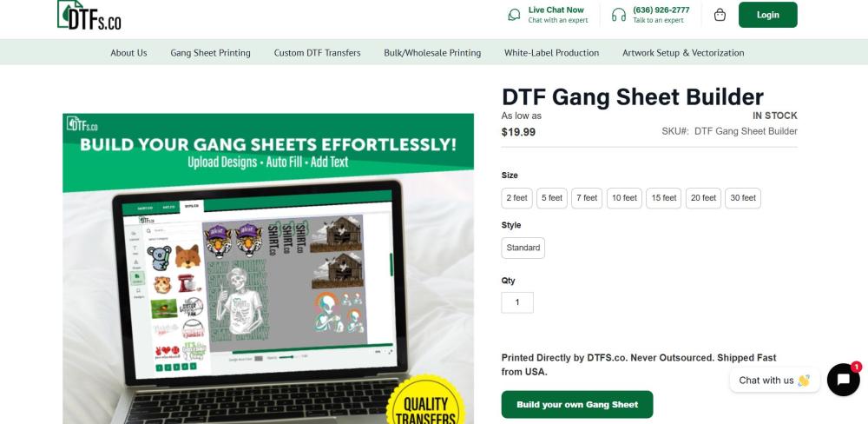Open the shopping bag cart icon
The height and width of the screenshot is (424, 868).
click(x=720, y=15)
